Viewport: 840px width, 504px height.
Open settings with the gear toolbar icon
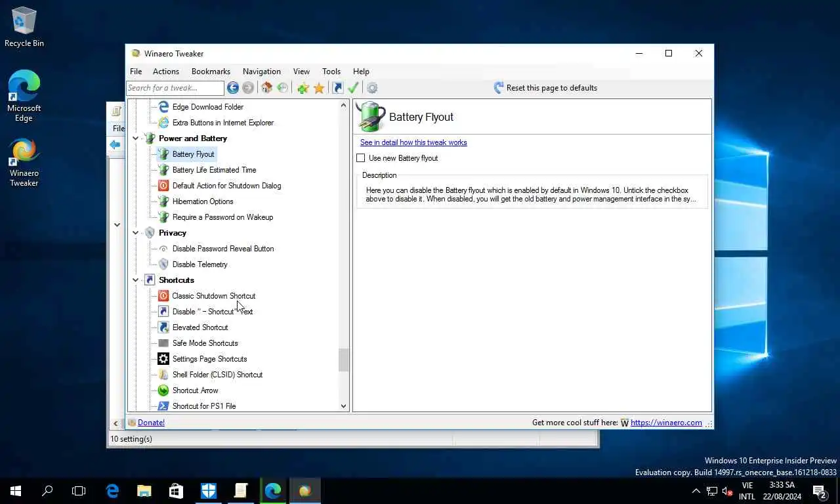[x=372, y=88]
